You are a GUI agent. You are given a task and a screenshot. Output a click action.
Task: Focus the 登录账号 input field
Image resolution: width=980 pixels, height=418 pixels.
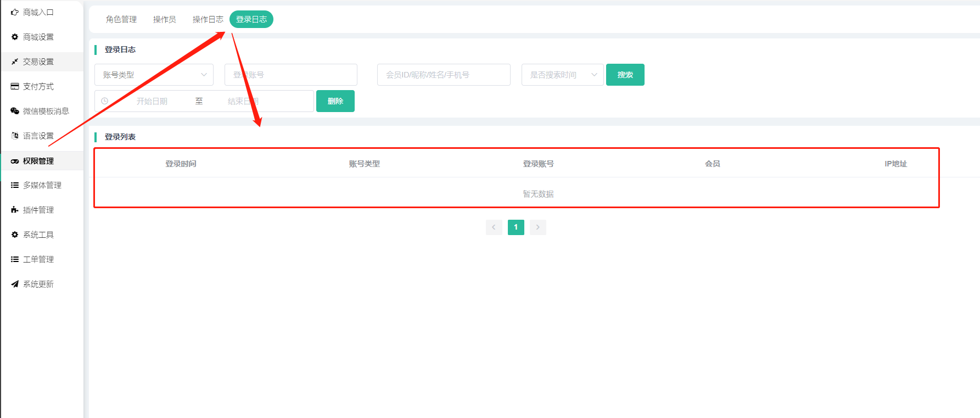tap(291, 75)
